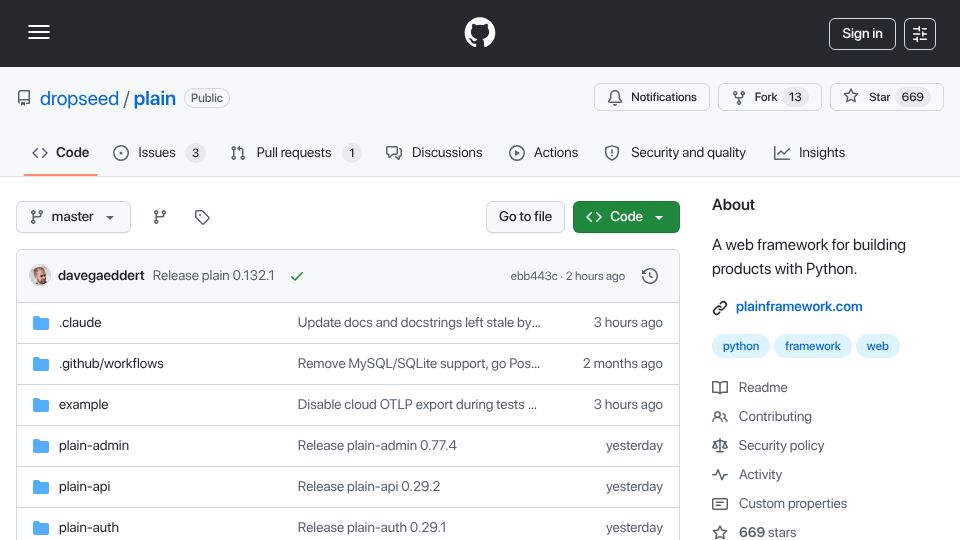Click the repository icon before dropseed
Image resolution: width=960 pixels, height=540 pixels.
(24, 98)
